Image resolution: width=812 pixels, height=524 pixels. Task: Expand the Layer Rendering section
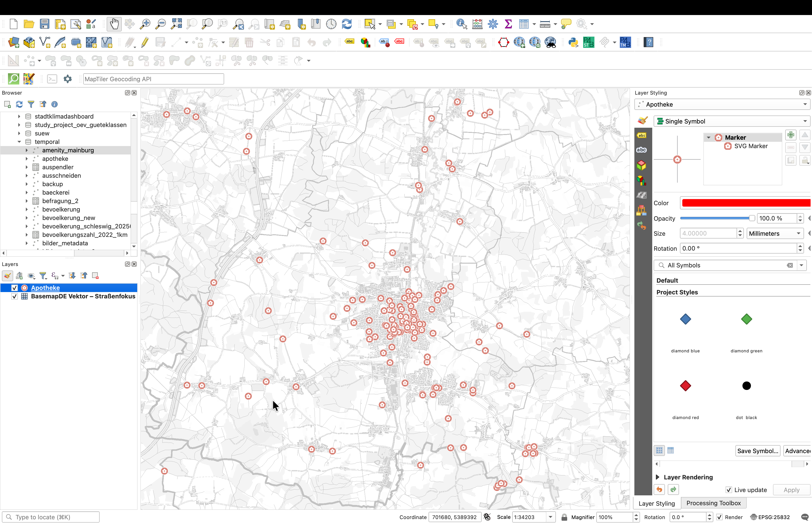point(658,477)
